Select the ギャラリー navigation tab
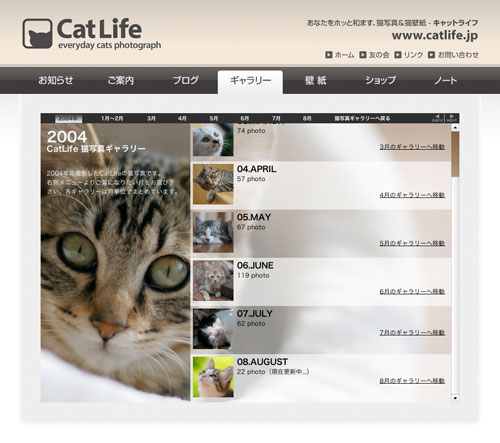Viewport: 500px width, 443px height. pyautogui.click(x=250, y=82)
